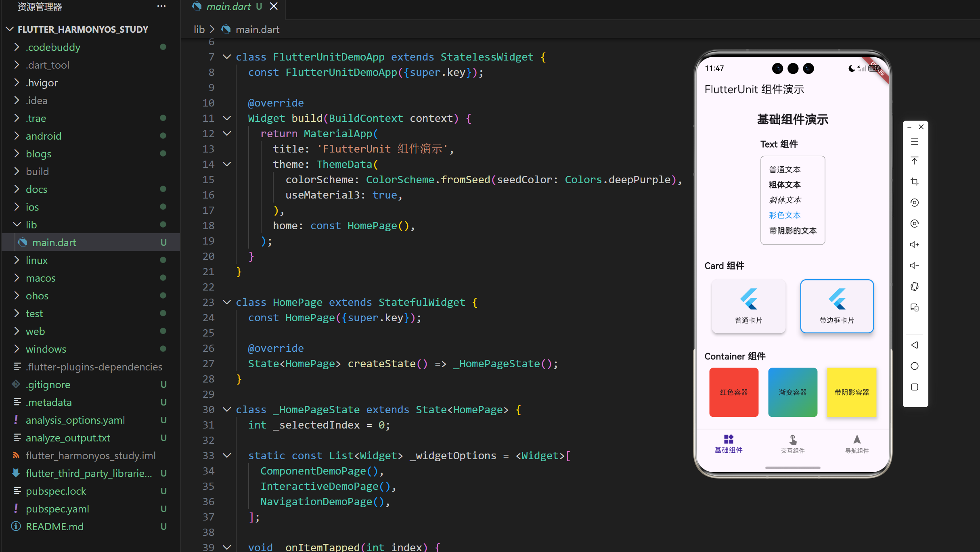Click the emulator volume up icon
This screenshot has width=980, height=552.
coord(915,245)
